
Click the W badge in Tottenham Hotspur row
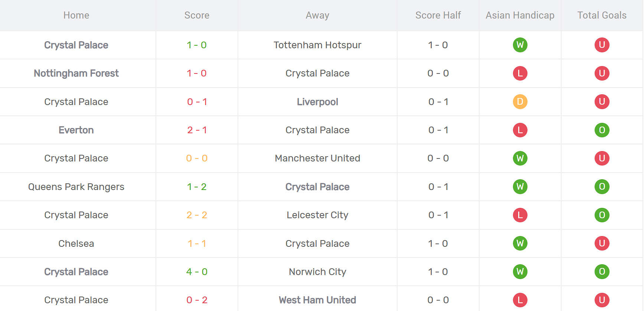(x=520, y=45)
